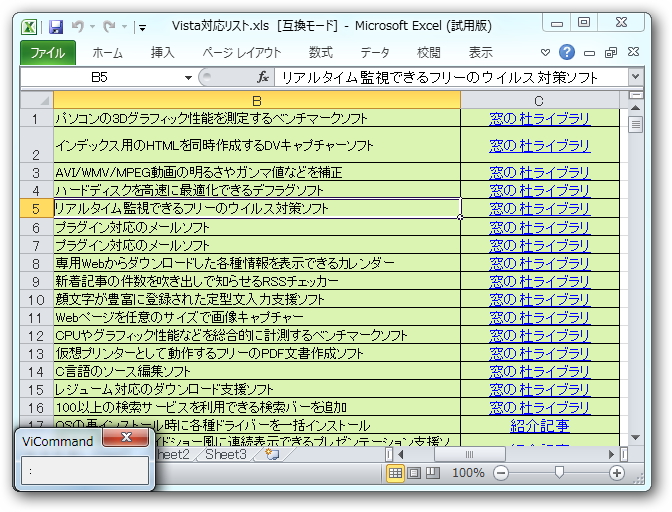The width and height of the screenshot is (672, 512).
Task: Close the workbook using ribbon X icon
Action: tap(633, 52)
